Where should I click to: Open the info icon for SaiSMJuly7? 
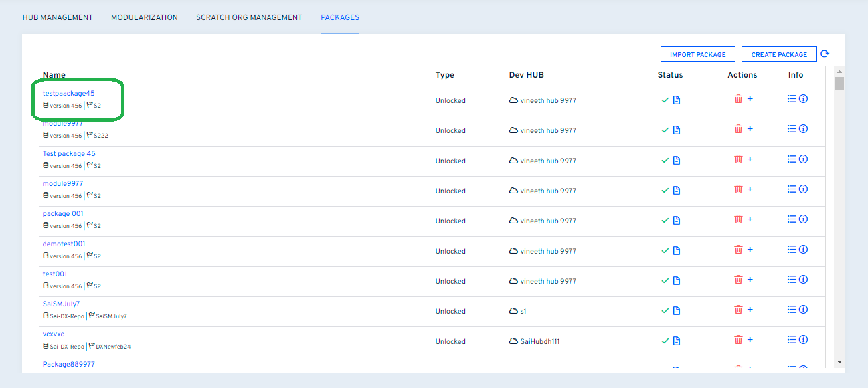click(802, 309)
